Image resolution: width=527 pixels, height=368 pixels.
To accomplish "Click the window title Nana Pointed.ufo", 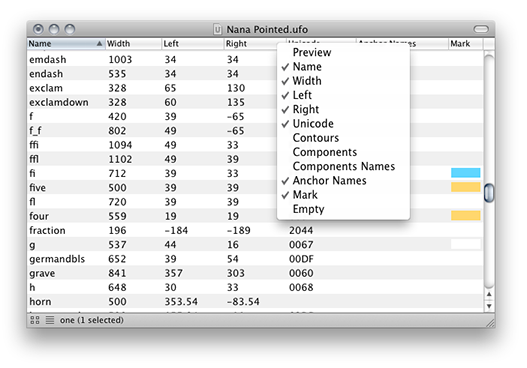I will (x=267, y=30).
